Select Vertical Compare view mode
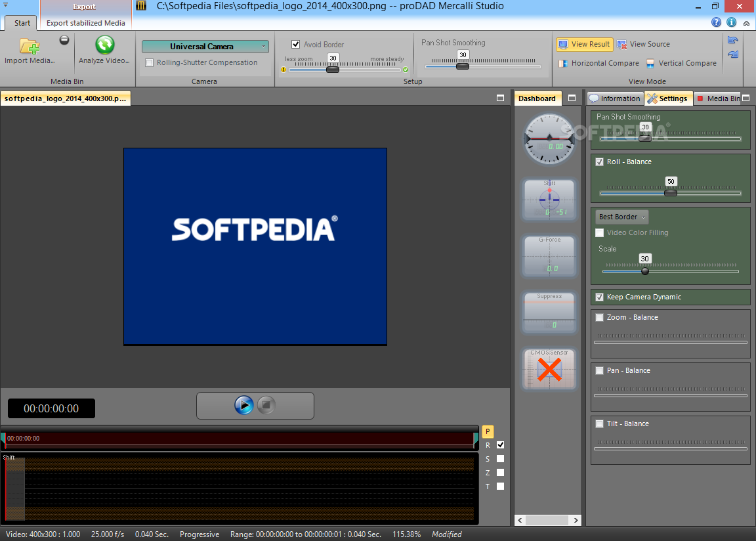The height and width of the screenshot is (541, 756). (681, 63)
